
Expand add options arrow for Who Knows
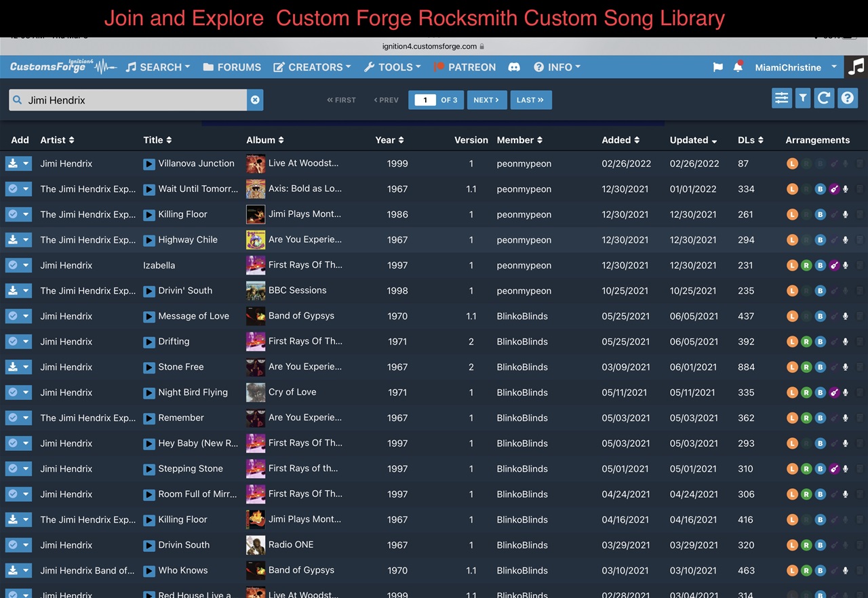coord(26,570)
